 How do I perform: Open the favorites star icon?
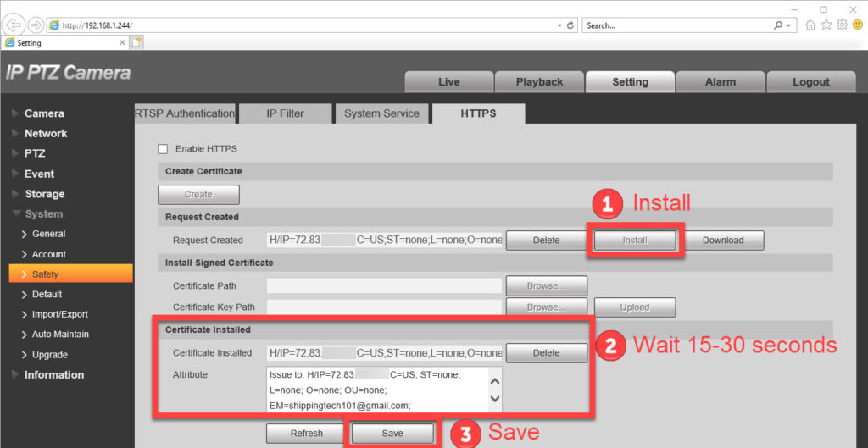(827, 25)
